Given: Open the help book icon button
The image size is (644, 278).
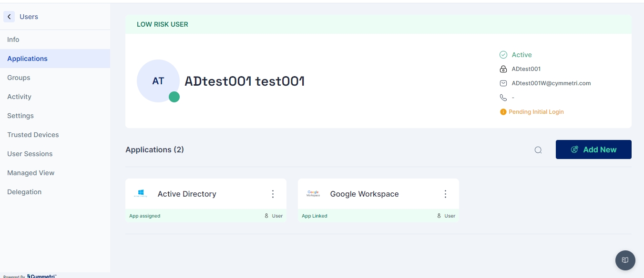Looking at the screenshot, I should coord(625,260).
